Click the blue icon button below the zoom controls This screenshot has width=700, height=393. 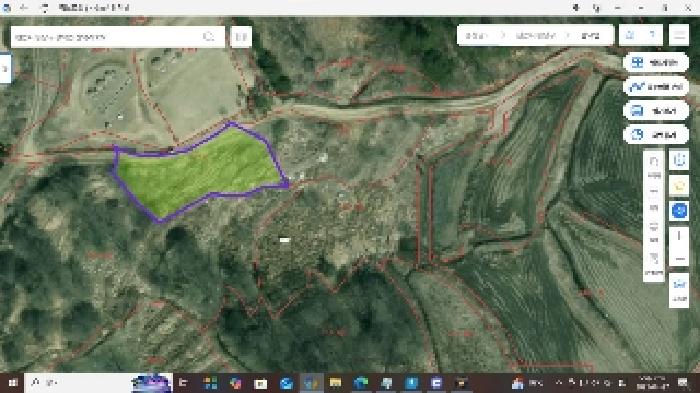pos(679,289)
